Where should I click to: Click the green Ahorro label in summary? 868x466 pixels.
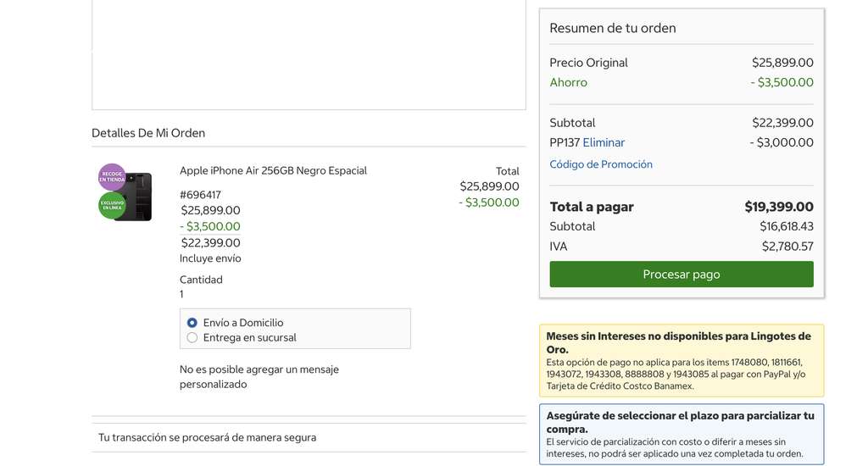(568, 82)
